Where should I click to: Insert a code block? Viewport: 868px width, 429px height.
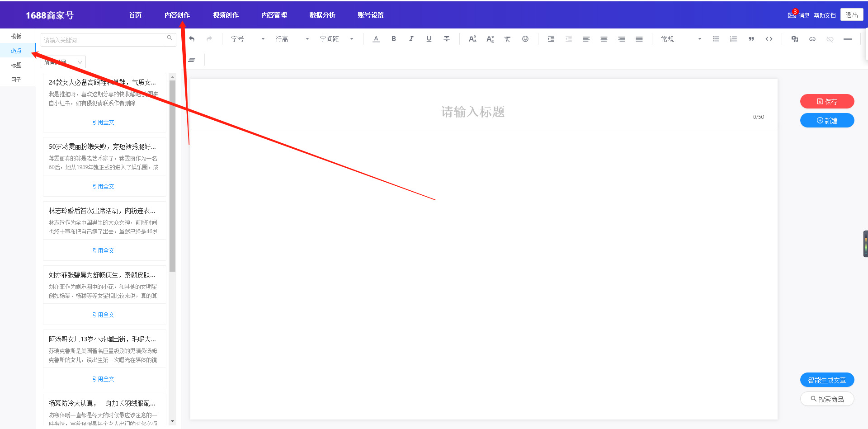(769, 39)
